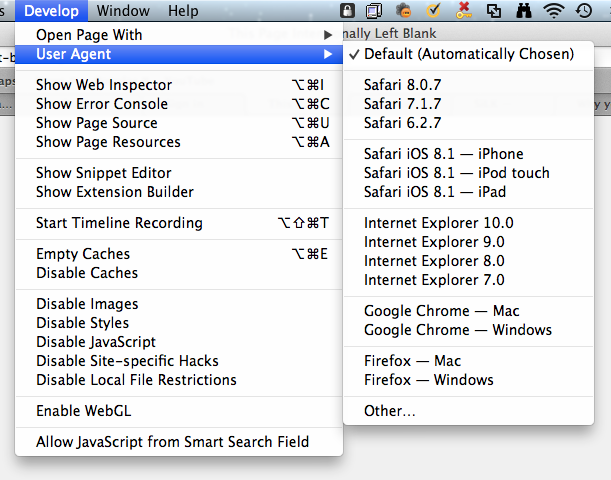Click the orange checkmark menu bar icon
The height and width of the screenshot is (480, 611).
[x=433, y=11]
